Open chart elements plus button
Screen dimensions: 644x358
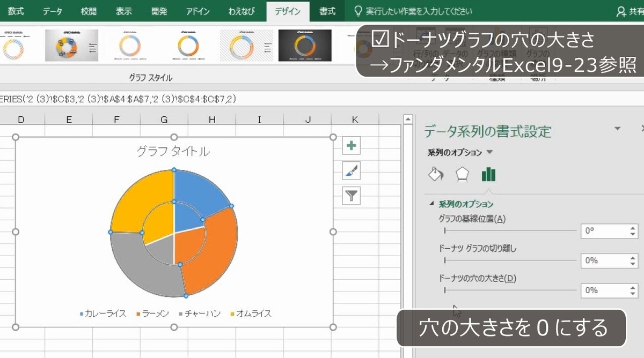(x=351, y=145)
